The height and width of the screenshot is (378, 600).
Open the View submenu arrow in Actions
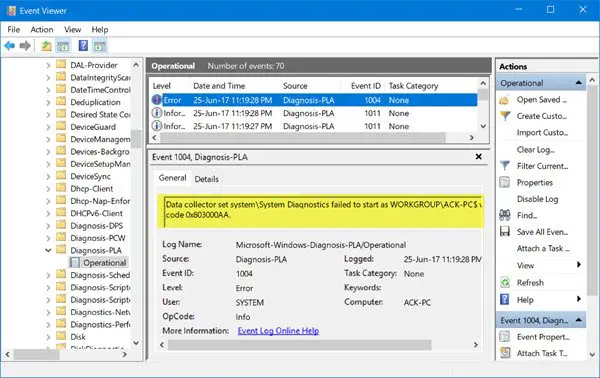pyautogui.click(x=579, y=264)
